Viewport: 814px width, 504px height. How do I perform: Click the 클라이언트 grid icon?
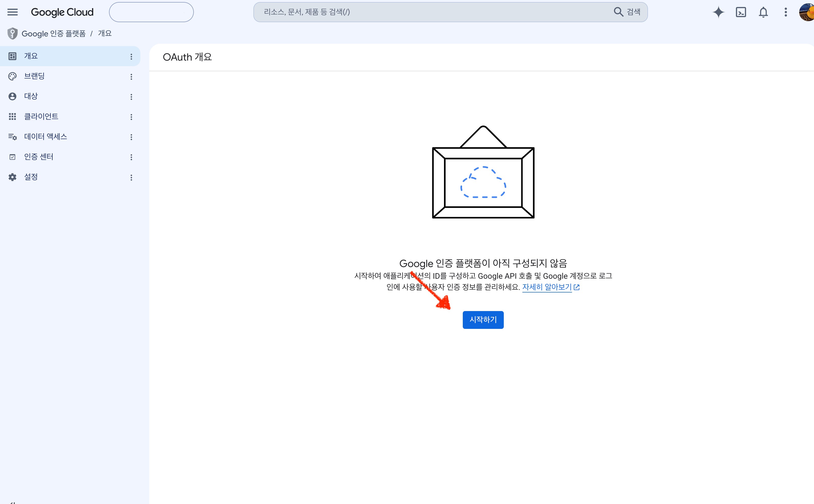tap(12, 117)
